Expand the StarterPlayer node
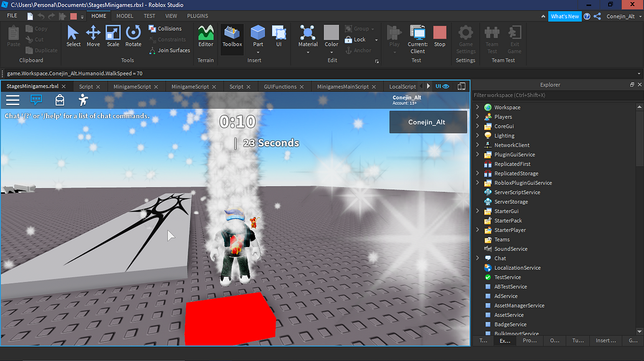 pos(478,230)
